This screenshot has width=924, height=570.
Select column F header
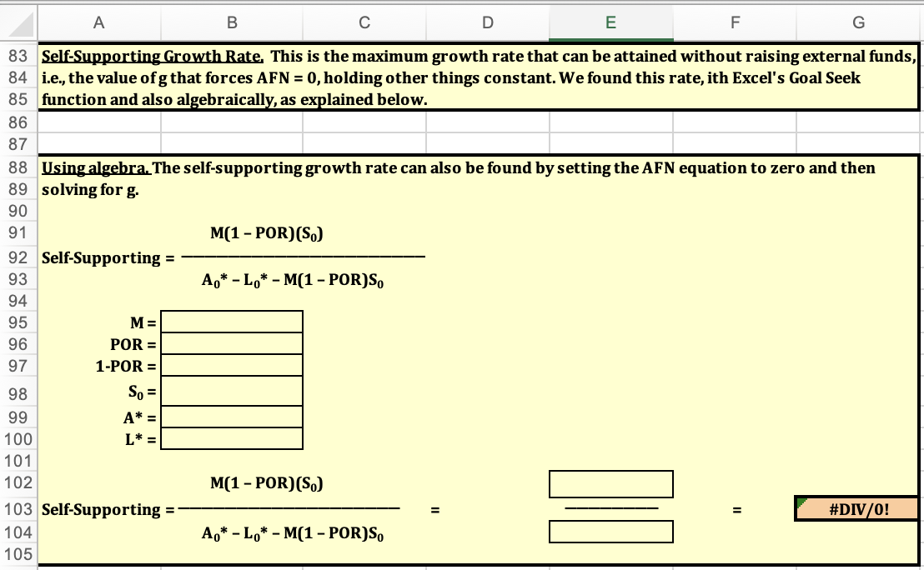(x=734, y=23)
